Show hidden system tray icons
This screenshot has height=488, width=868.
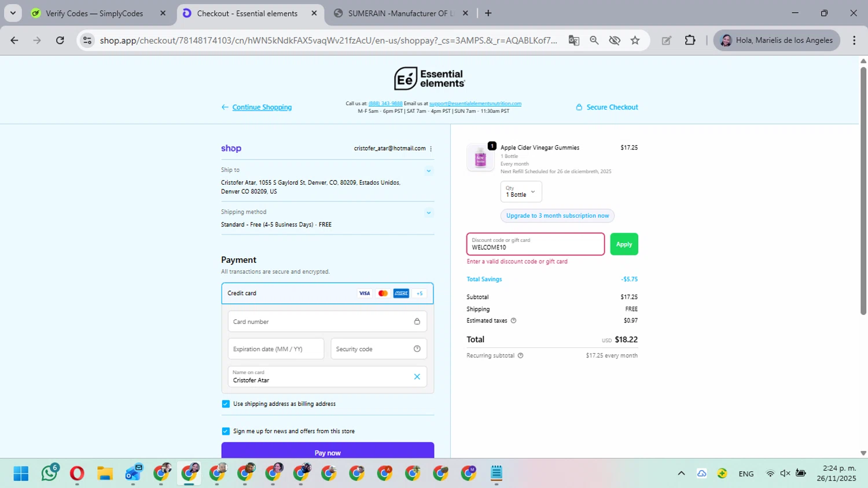pyautogui.click(x=681, y=474)
